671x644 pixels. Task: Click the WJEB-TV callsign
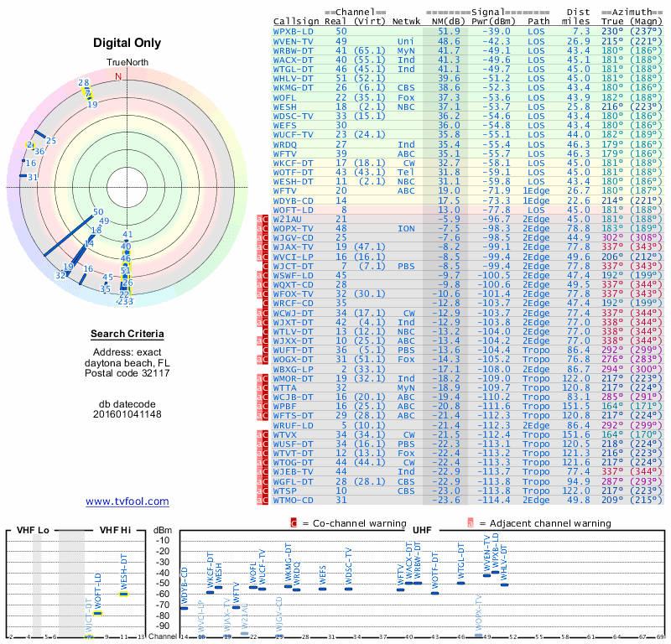coord(293,472)
